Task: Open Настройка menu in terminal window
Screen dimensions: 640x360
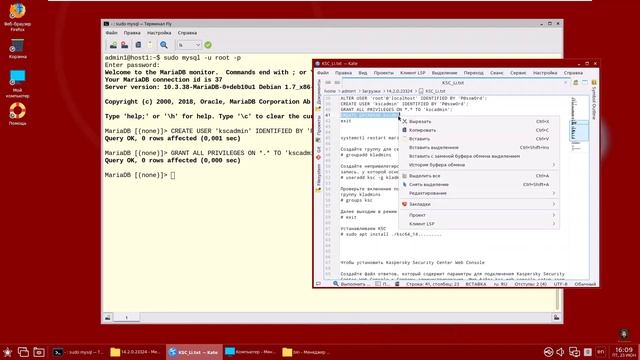Action: pyautogui.click(x=159, y=33)
